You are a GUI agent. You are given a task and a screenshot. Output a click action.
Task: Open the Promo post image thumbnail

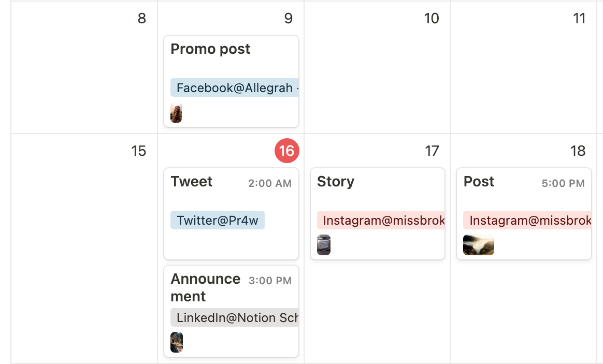tap(176, 113)
